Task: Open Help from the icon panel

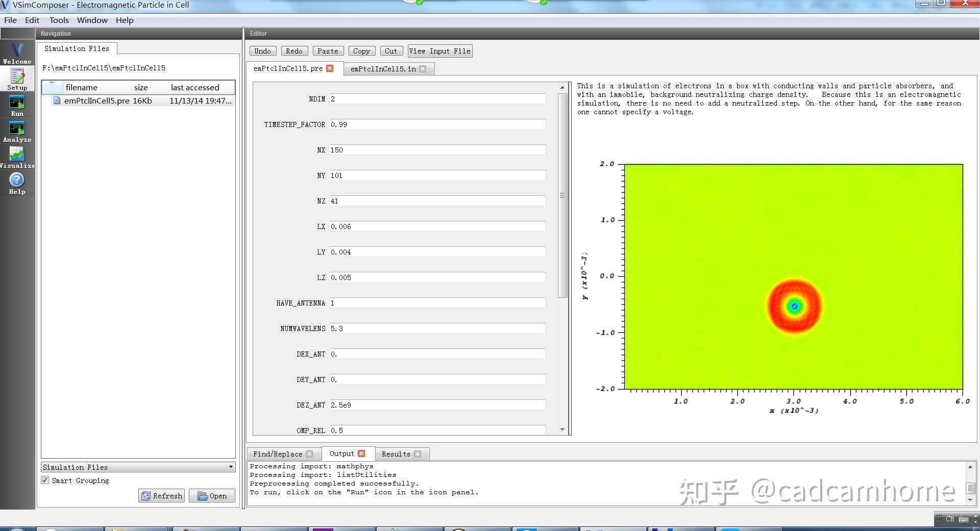Action: click(17, 182)
